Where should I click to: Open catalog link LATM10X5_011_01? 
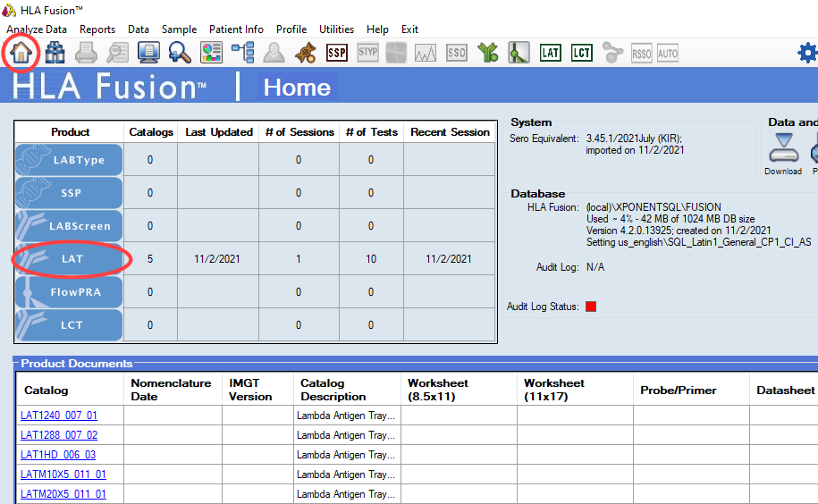click(x=63, y=475)
